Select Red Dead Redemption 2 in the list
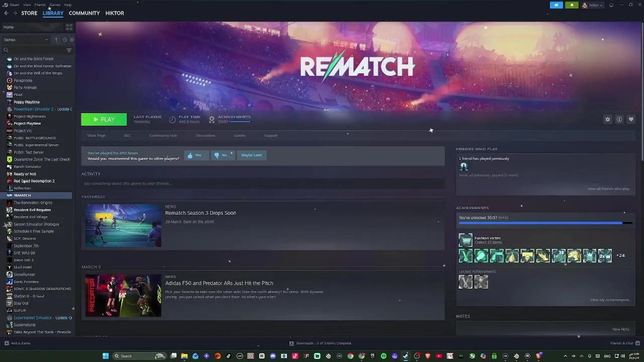This screenshot has width=644, height=362. coord(34,181)
